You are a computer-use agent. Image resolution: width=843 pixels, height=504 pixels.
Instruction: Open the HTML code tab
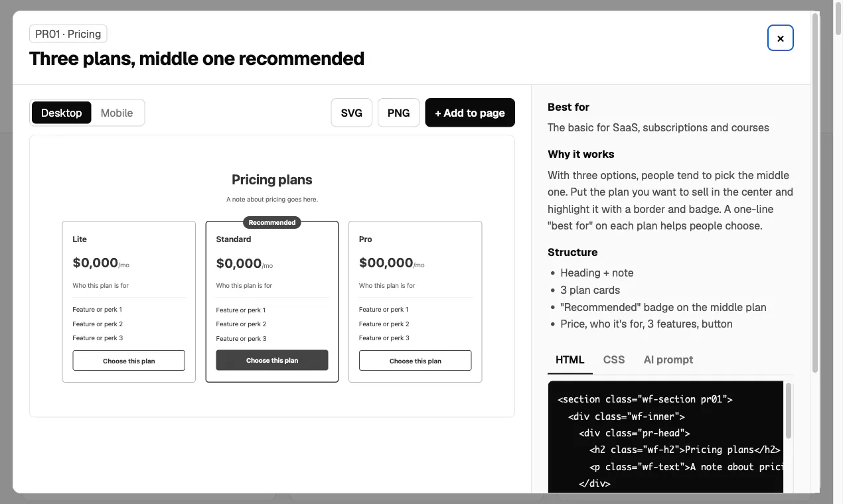(570, 359)
